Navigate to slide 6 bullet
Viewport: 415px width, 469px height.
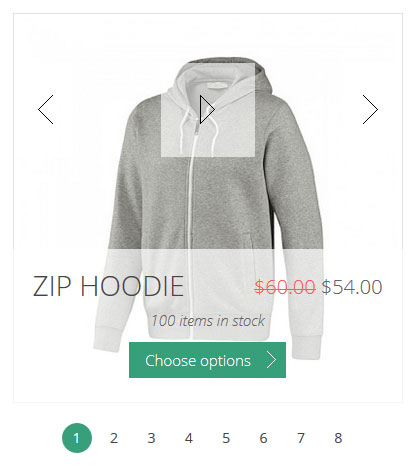coord(263,438)
